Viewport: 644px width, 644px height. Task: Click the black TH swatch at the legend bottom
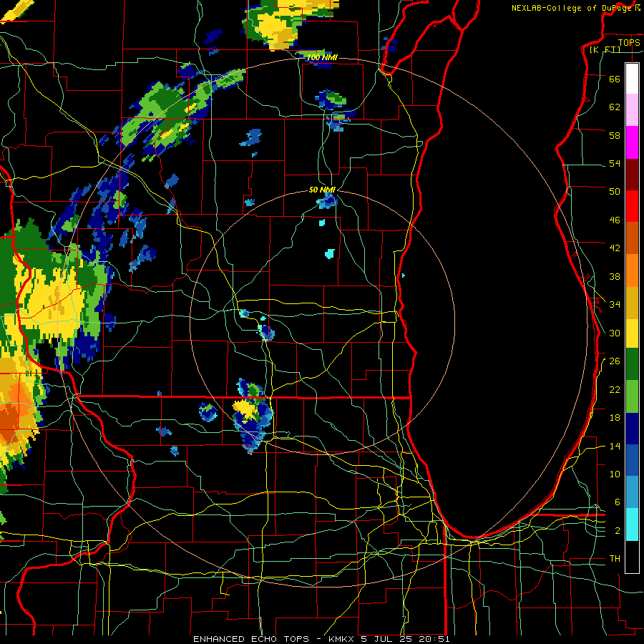pyautogui.click(x=632, y=557)
